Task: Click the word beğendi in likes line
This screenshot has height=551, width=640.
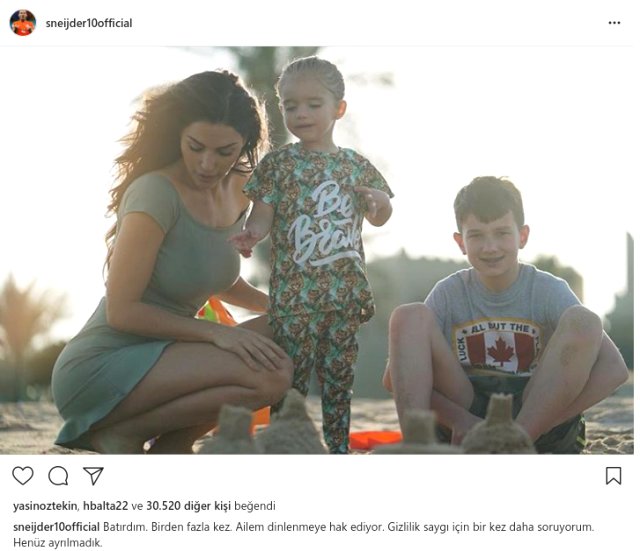Action: 255,506
